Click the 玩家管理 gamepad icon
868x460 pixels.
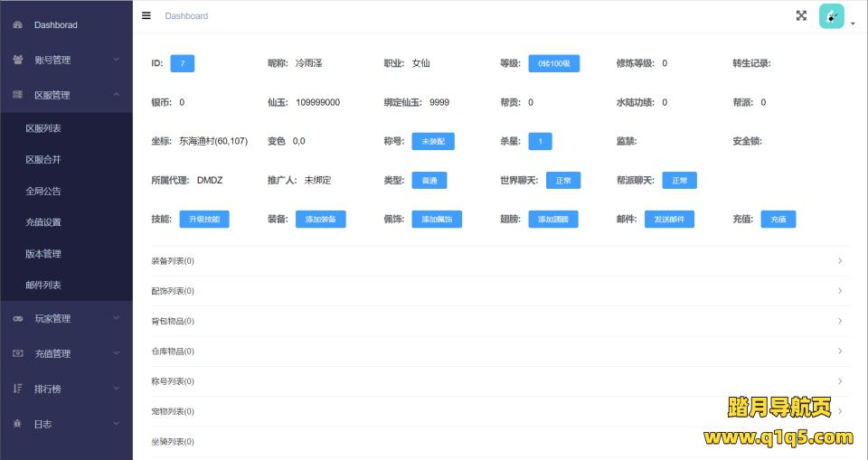tap(18, 318)
